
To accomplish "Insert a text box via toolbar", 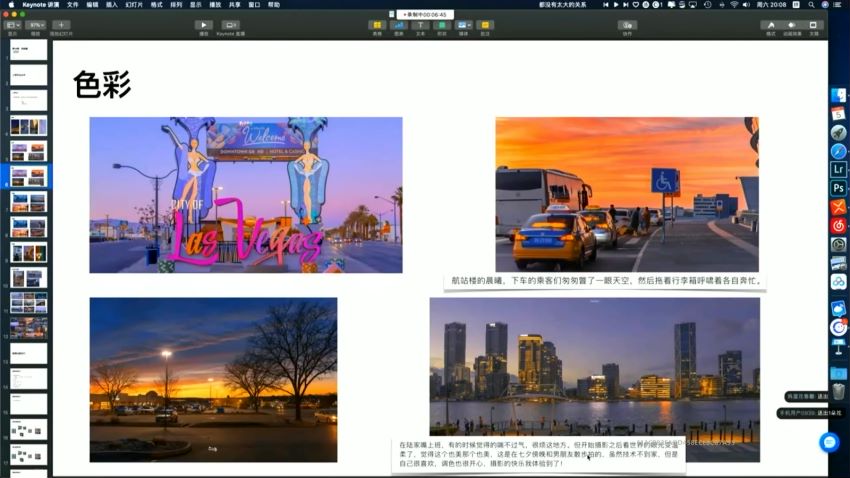I will [420, 25].
